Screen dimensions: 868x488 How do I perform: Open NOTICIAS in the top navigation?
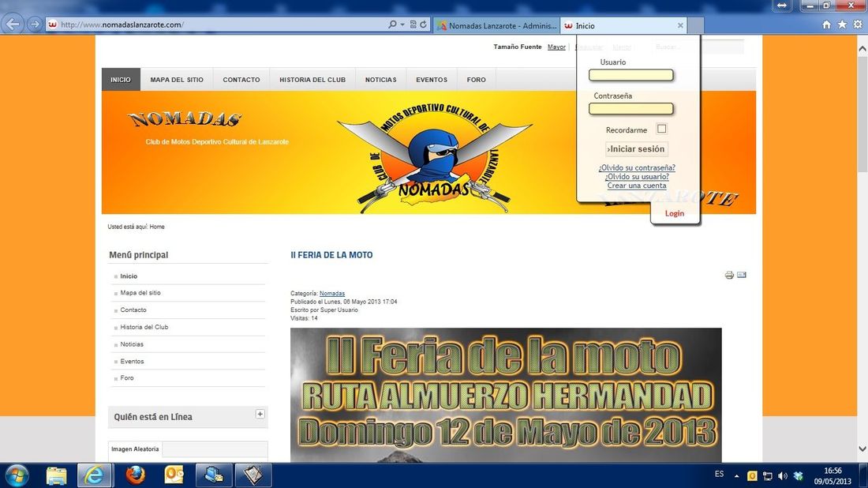(381, 80)
